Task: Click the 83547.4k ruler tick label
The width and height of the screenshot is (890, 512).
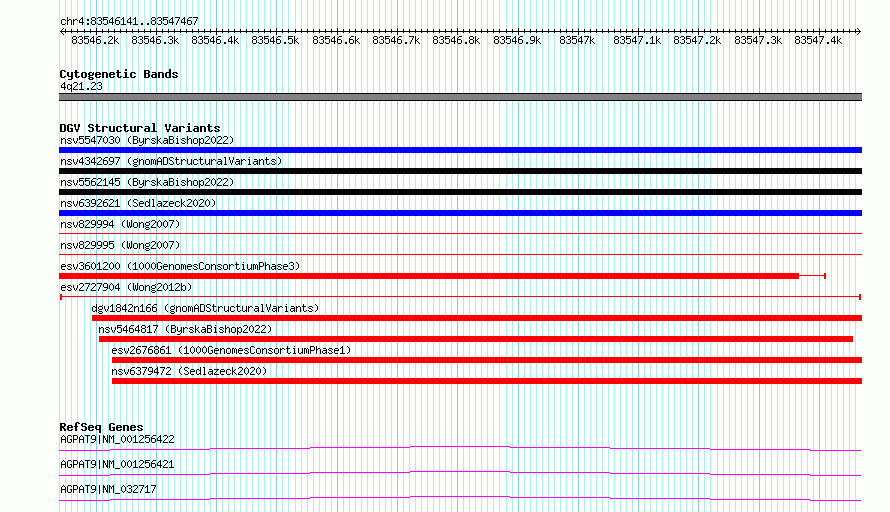Action: (818, 40)
